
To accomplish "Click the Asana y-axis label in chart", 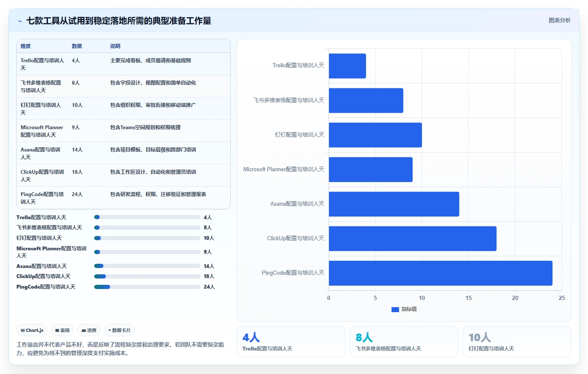I will click(x=297, y=204).
